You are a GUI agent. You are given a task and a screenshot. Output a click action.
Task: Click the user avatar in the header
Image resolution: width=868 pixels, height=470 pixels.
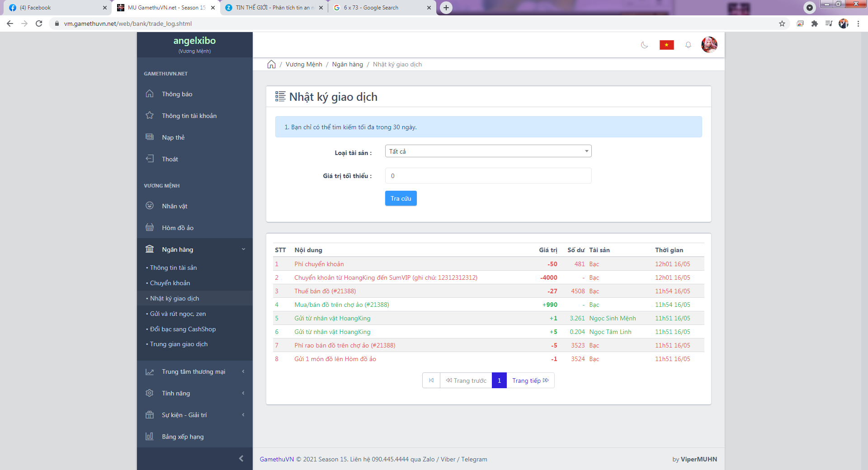tap(709, 45)
